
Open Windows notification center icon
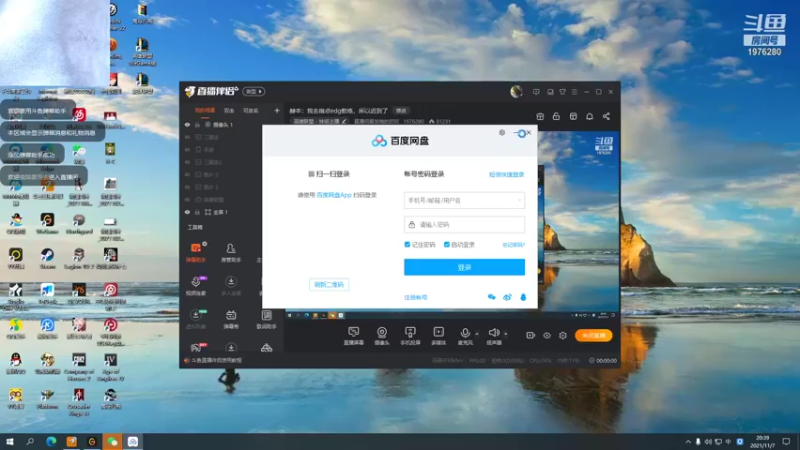[x=786, y=441]
